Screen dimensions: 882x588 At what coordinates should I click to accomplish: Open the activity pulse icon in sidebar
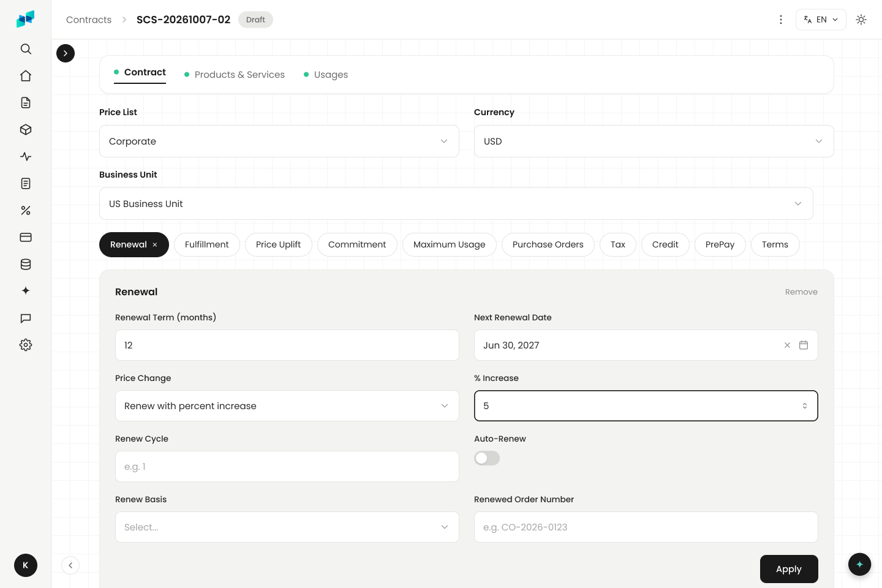pyautogui.click(x=26, y=157)
